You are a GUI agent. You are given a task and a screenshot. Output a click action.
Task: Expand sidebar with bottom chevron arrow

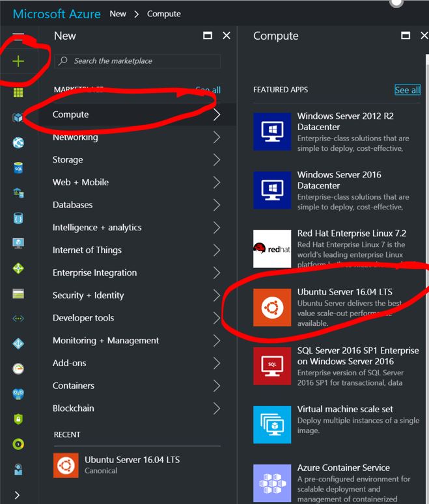(x=18, y=495)
